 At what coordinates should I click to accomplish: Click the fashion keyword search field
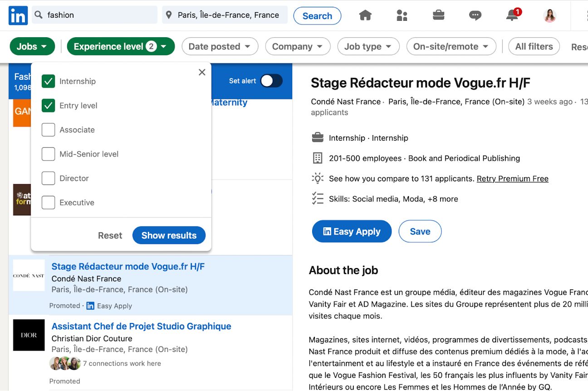pyautogui.click(x=95, y=15)
